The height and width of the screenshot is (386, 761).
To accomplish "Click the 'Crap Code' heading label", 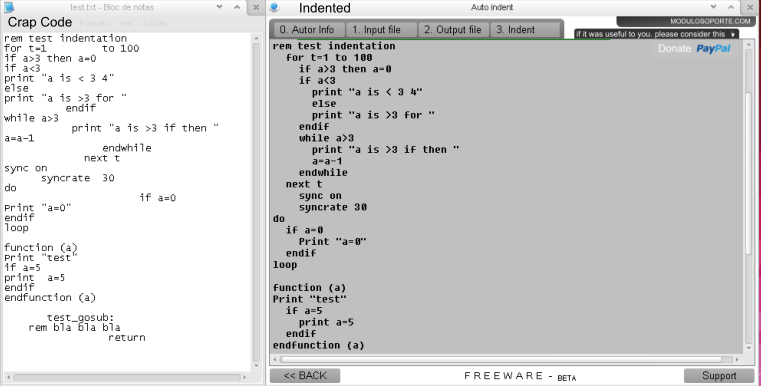I will 40,22.
